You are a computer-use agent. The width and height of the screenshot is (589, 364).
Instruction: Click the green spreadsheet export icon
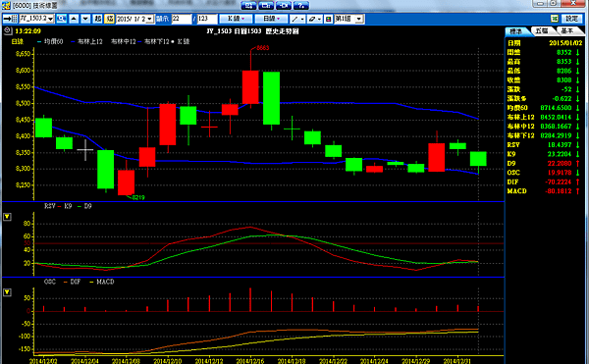555,19
